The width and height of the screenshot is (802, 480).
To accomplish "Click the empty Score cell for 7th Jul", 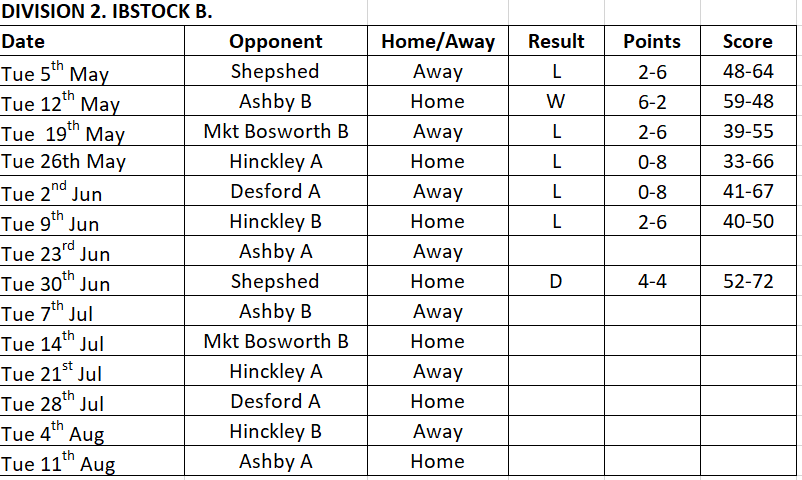I will [x=748, y=311].
